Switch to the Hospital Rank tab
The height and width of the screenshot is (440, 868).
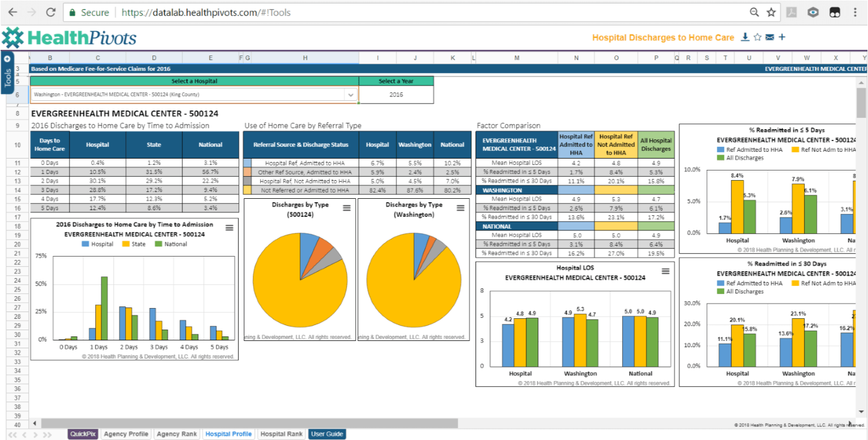[x=281, y=434]
